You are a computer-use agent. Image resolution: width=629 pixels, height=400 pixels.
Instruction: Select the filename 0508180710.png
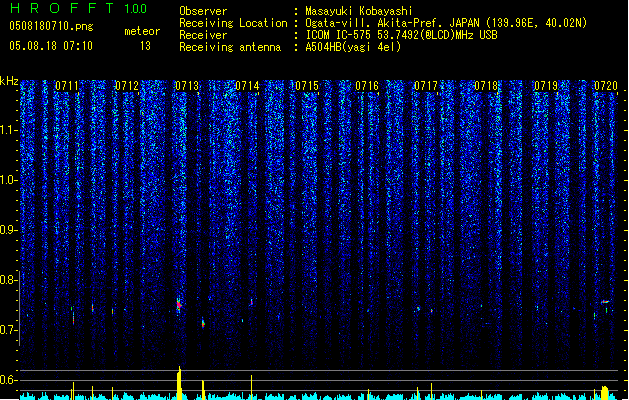pyautogui.click(x=51, y=27)
